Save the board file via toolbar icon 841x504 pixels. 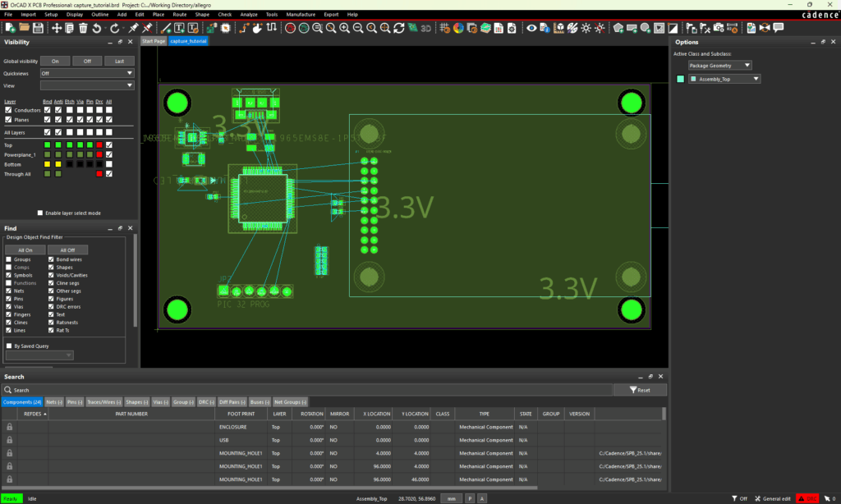tap(38, 27)
